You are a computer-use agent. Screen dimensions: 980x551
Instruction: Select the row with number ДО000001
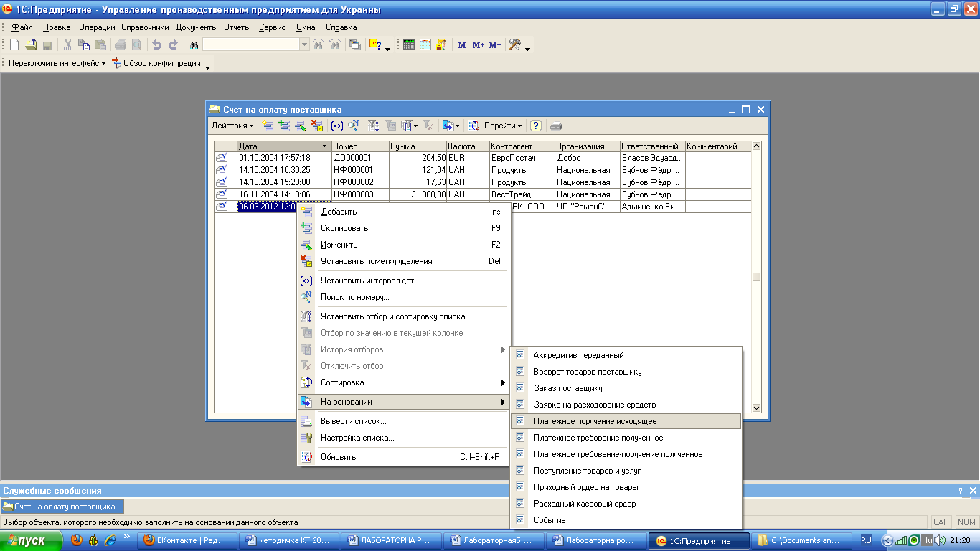(484, 158)
